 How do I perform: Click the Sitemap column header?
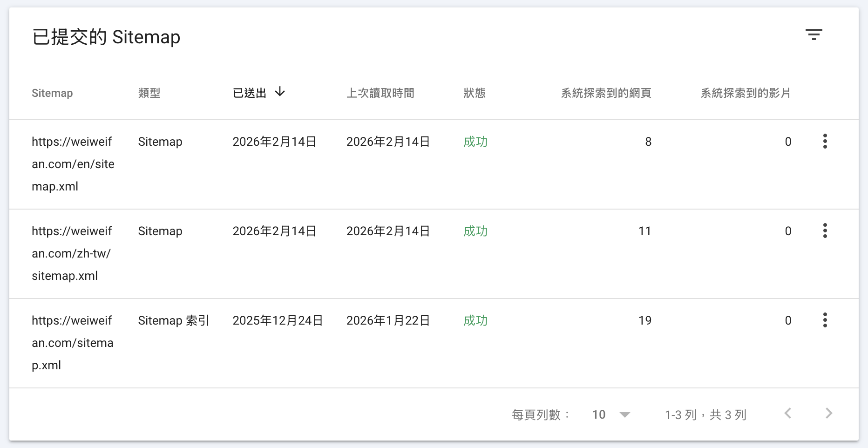pos(52,93)
